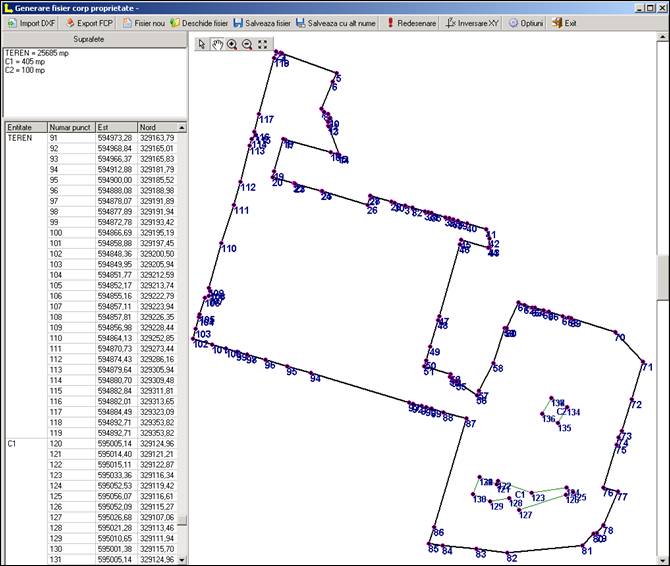This screenshot has width=670, height=566.
Task: Click point label 112 on the drawing
Action: tap(248, 187)
